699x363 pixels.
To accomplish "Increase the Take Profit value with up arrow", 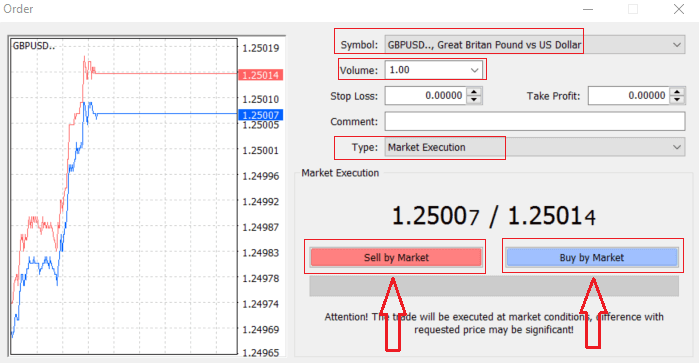I will point(677,91).
